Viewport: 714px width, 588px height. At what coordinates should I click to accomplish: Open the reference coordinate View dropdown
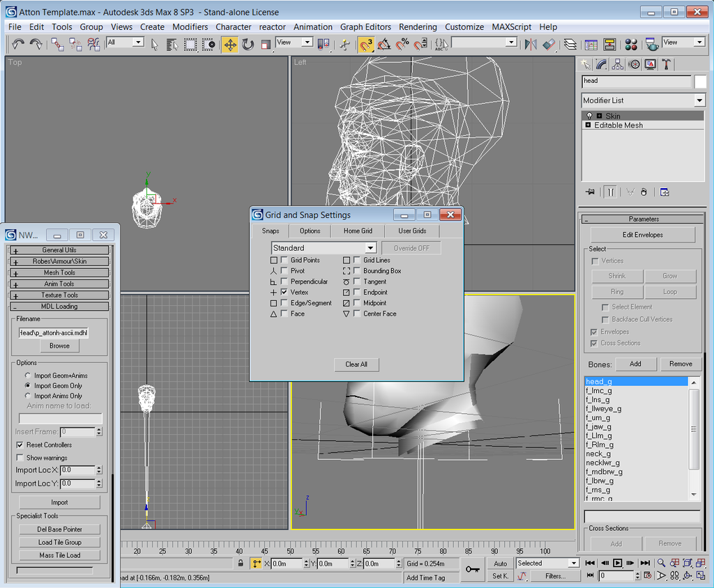tap(294, 42)
